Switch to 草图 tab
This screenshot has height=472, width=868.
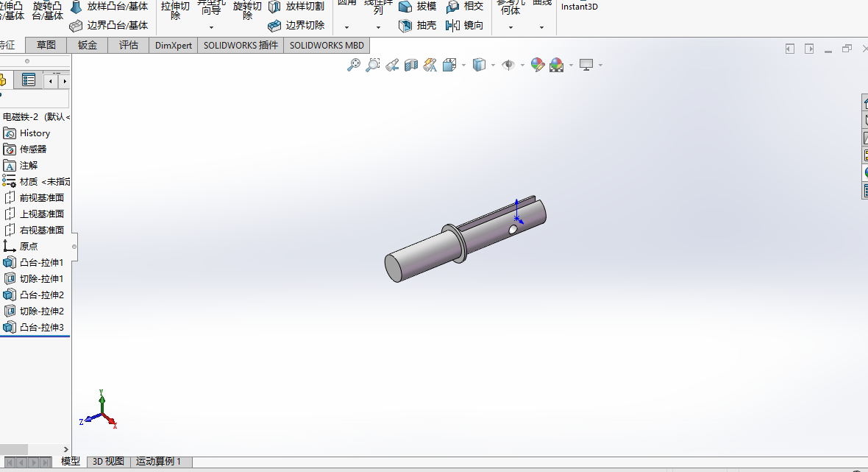tap(46, 46)
